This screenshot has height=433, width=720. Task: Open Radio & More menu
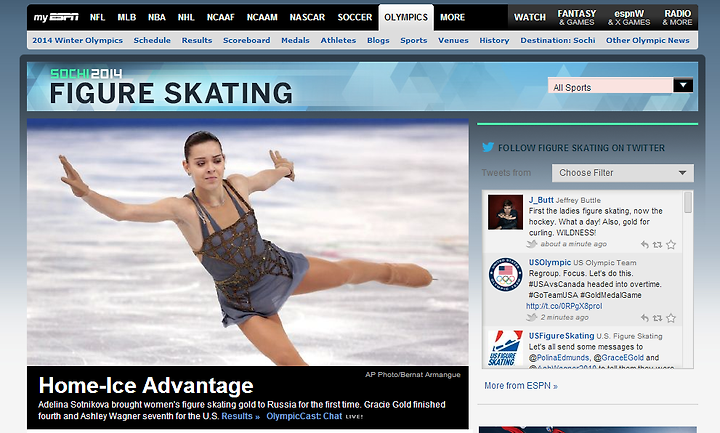click(x=677, y=17)
